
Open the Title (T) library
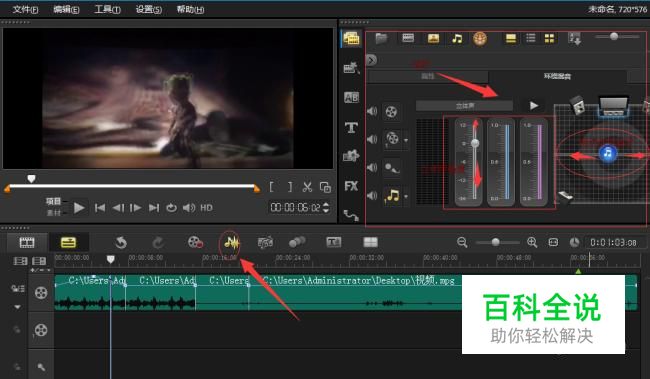coord(351,127)
